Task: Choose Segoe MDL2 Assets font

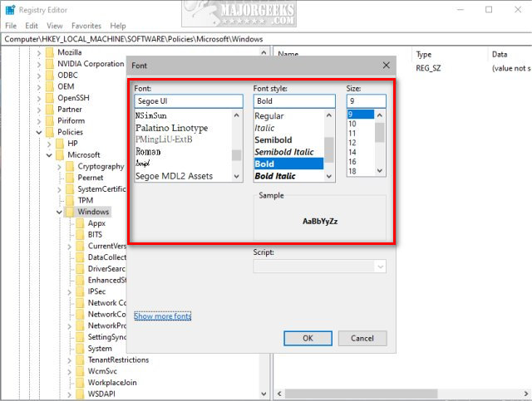Action: click(x=174, y=176)
